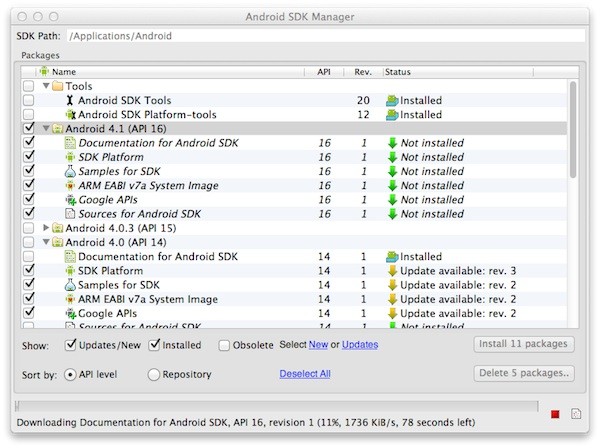This screenshot has height=448, width=600.
Task: Check the Android 4.0 (API 14) group checkbox
Action: tap(28, 242)
